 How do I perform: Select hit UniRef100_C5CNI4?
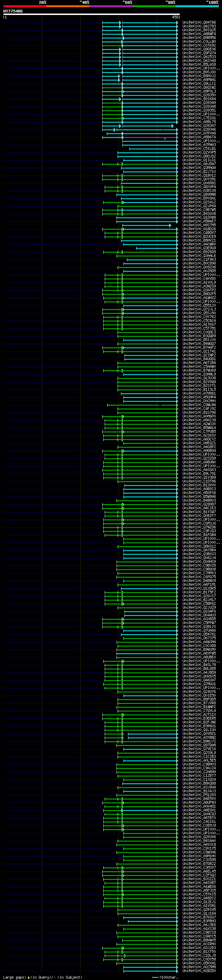coord(199,321)
